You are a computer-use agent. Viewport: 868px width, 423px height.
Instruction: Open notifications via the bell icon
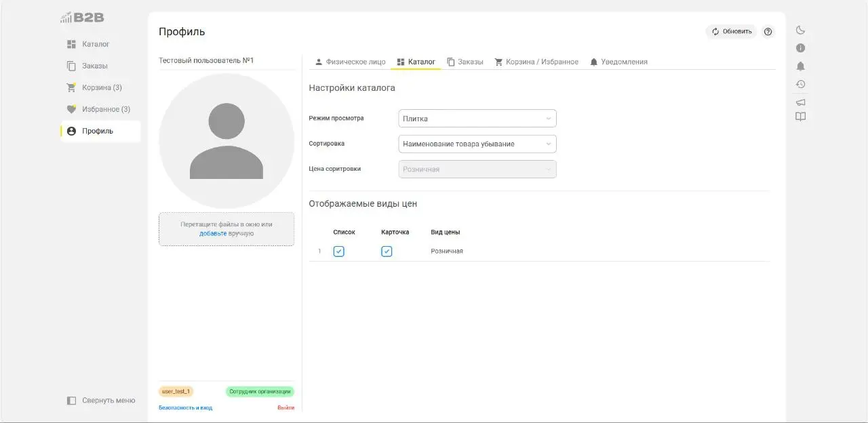click(x=800, y=66)
